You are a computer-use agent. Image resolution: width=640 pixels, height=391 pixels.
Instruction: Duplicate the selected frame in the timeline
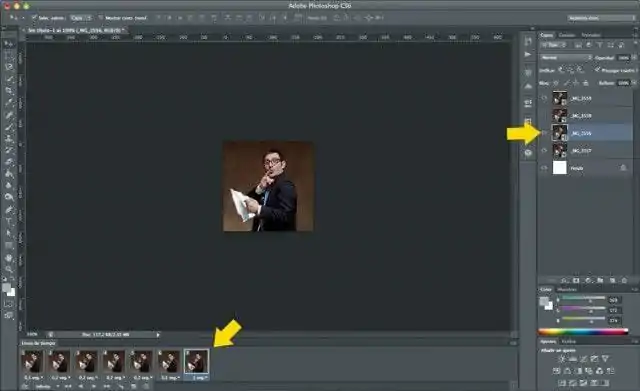click(133, 386)
